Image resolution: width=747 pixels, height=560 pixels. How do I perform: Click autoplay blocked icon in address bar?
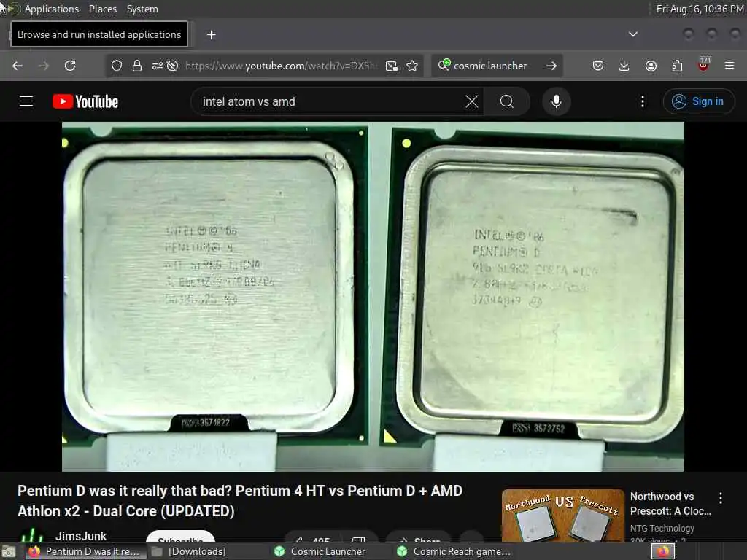(x=172, y=66)
